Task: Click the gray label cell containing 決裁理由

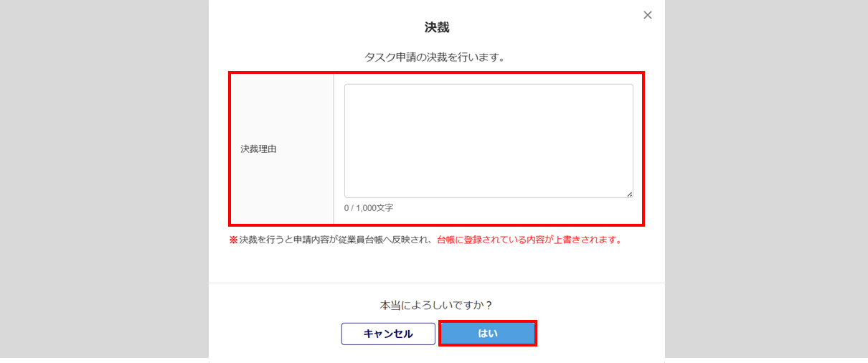Action: tap(283, 108)
